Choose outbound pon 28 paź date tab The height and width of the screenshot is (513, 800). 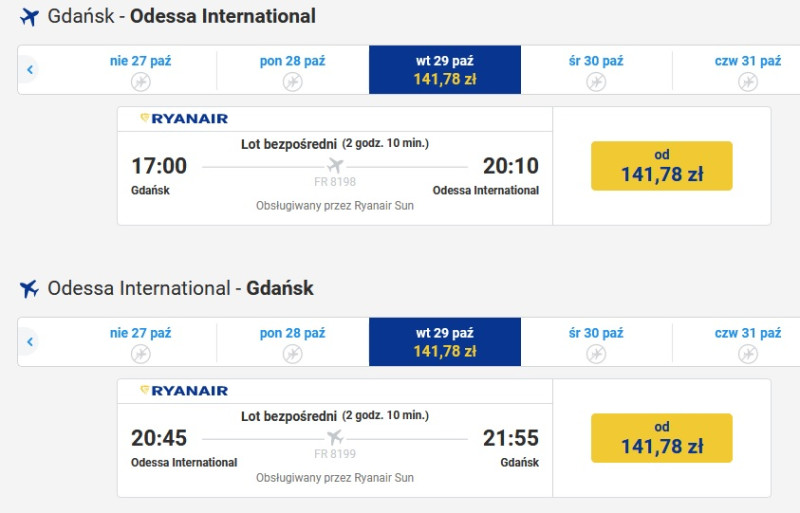(x=292, y=69)
